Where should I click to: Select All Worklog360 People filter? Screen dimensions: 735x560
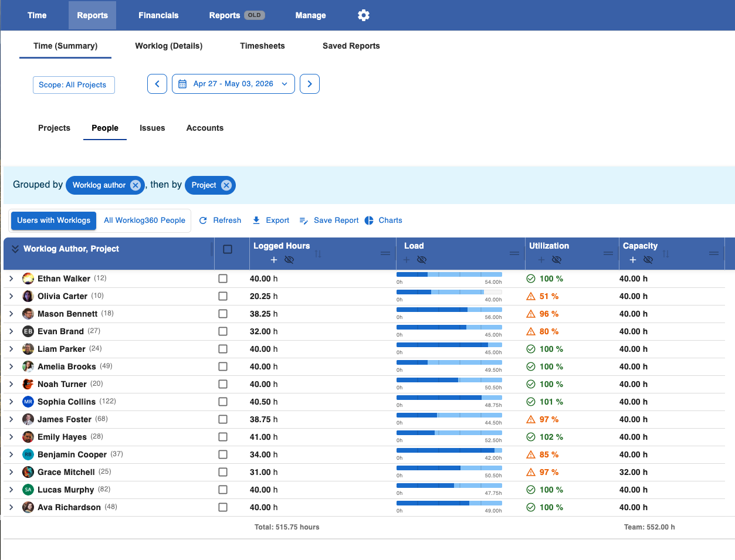click(x=144, y=220)
